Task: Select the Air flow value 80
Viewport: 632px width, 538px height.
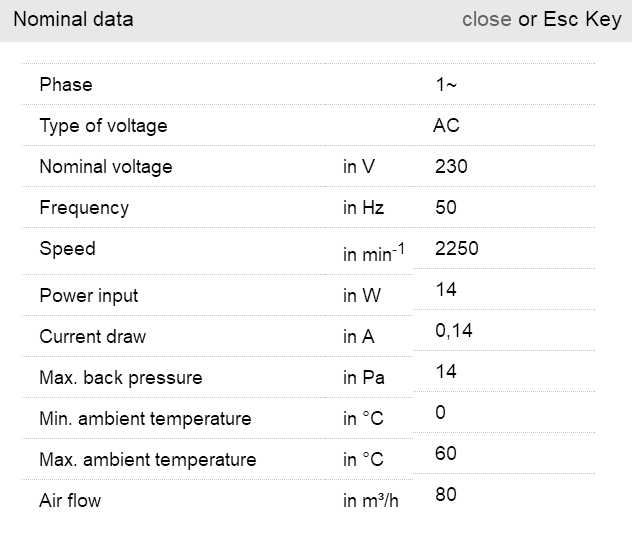Action: [446, 494]
